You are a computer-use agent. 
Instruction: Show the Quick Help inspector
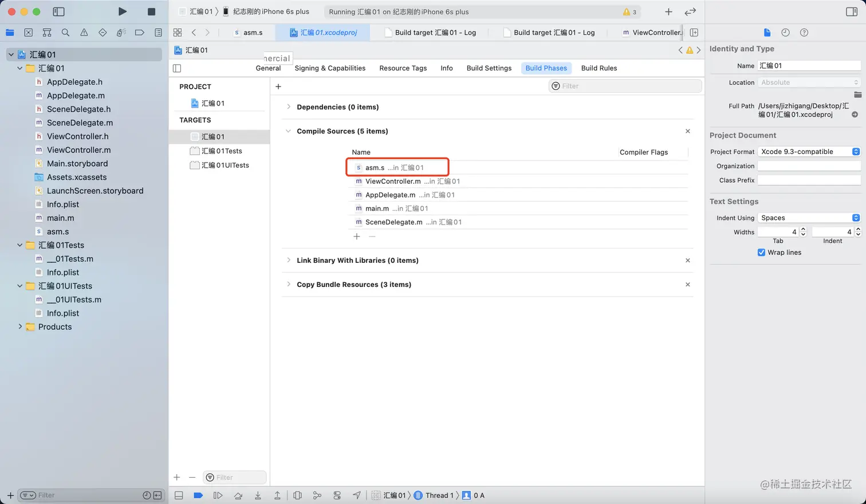(804, 33)
